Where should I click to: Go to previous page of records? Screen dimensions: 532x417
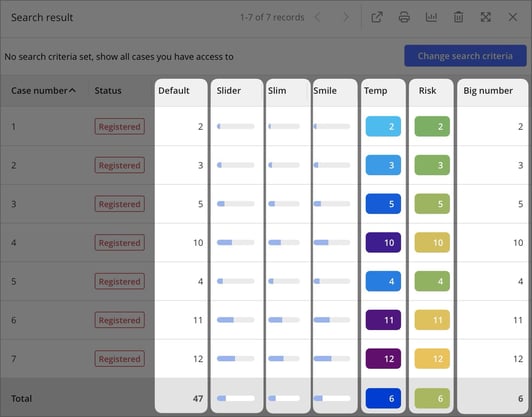coord(318,17)
